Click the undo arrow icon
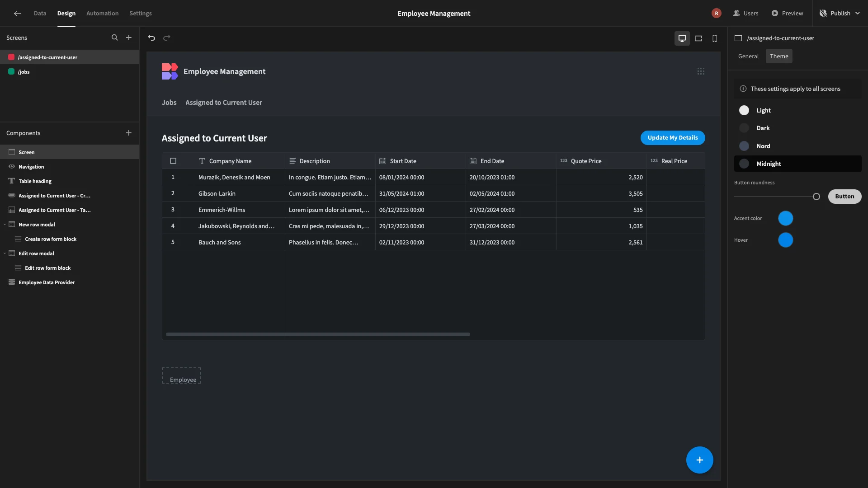868x488 pixels. [151, 38]
